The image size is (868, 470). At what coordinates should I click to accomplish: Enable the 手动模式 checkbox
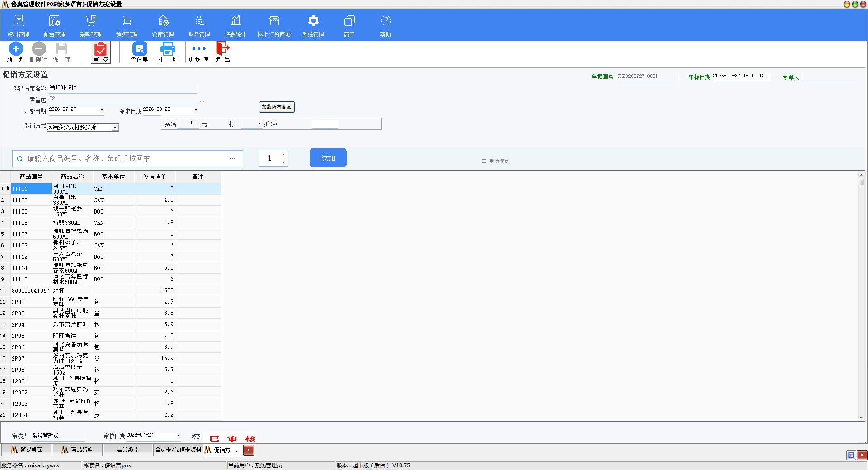[484, 161]
